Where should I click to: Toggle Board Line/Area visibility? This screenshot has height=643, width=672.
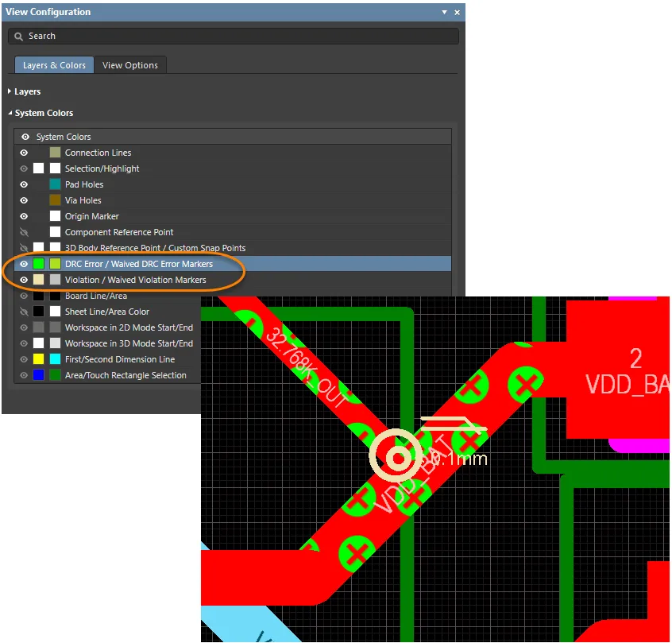23,295
